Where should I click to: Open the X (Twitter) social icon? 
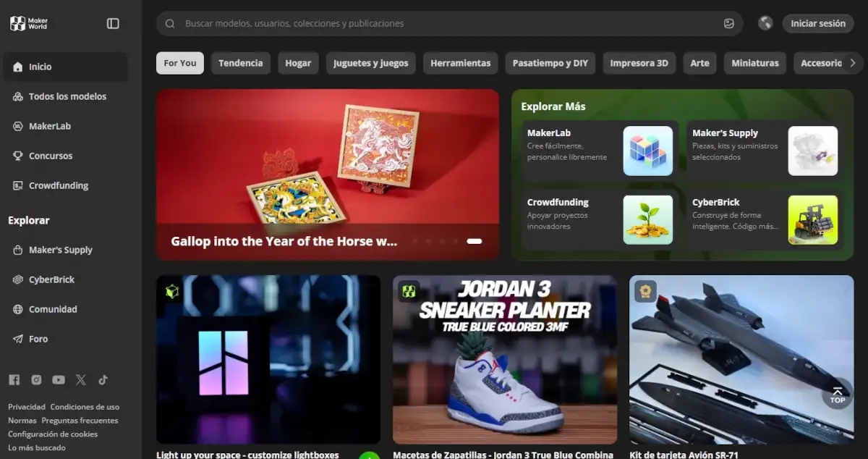[x=81, y=380]
